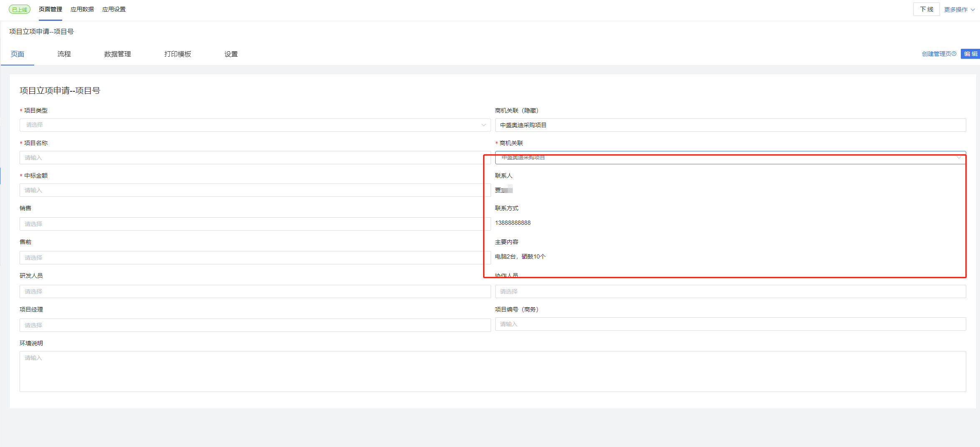Image resolution: width=980 pixels, height=447 pixels.
Task: Select the 页面 tab
Action: point(18,54)
